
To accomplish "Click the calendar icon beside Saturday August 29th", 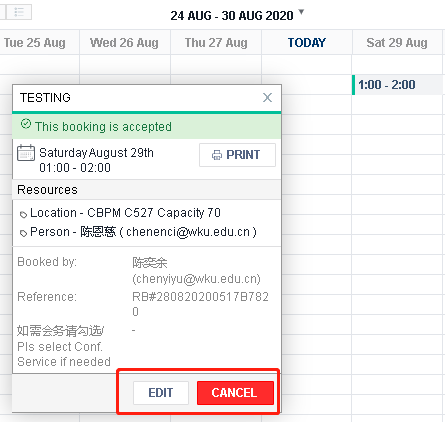I will tap(26, 153).
